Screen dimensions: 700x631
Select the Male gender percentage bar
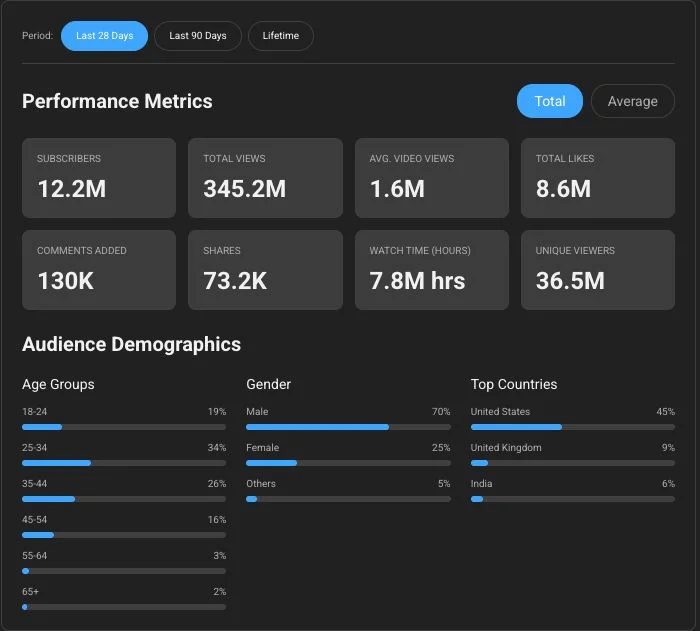point(348,427)
